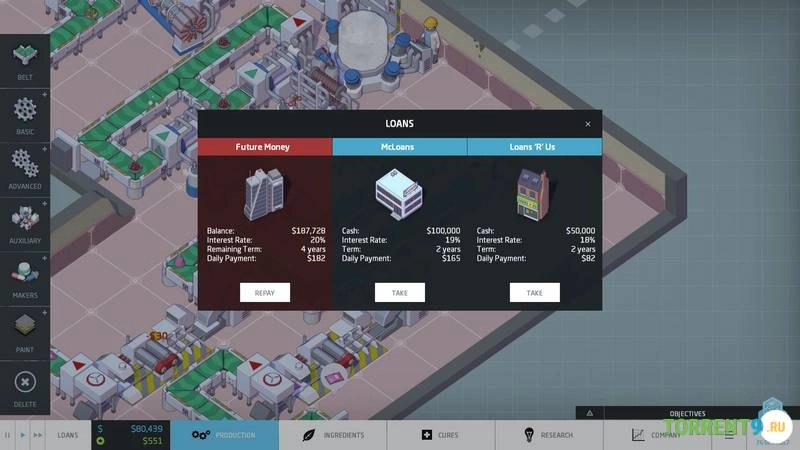Image resolution: width=800 pixels, height=450 pixels.
Task: Open the Ingredients tab
Action: [333, 435]
